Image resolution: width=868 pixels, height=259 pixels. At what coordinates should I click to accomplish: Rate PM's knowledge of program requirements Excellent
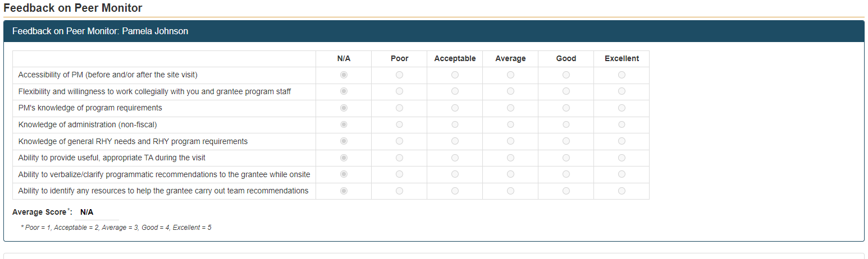click(x=622, y=108)
